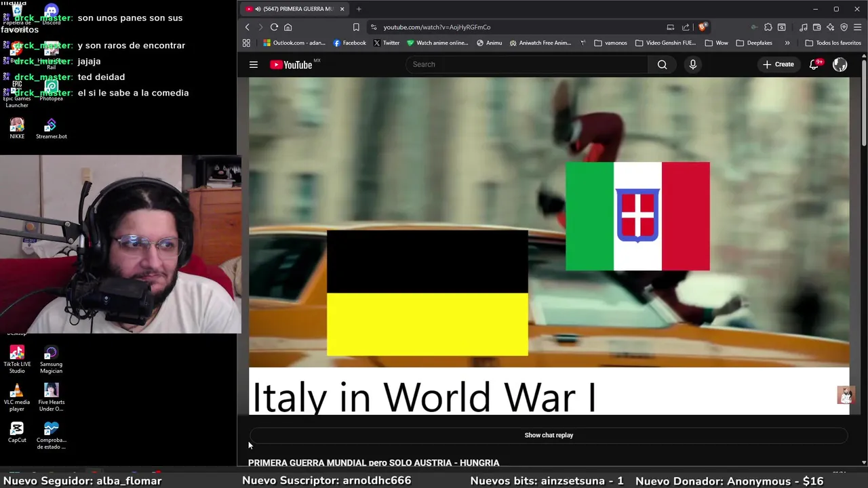Open the browser extensions puzzle icon
This screenshot has width=868, height=488.
pyautogui.click(x=768, y=27)
